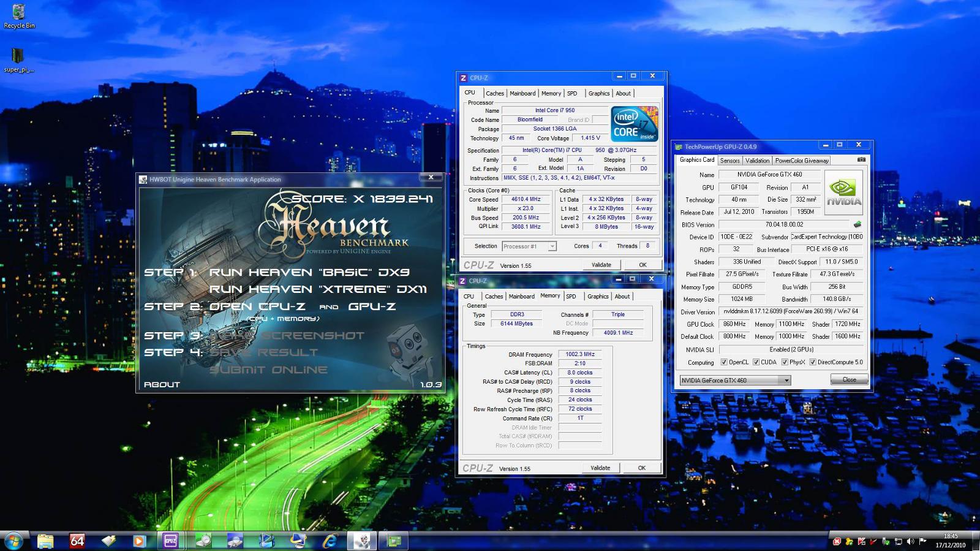The image size is (980, 551).
Task: Switch to Sensors tab in GPU-Z
Action: [x=729, y=161]
